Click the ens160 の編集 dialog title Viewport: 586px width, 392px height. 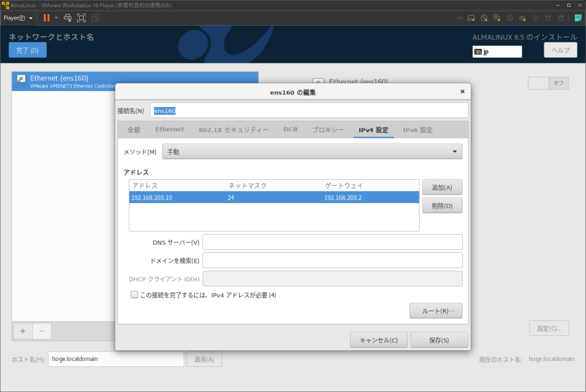(x=292, y=92)
